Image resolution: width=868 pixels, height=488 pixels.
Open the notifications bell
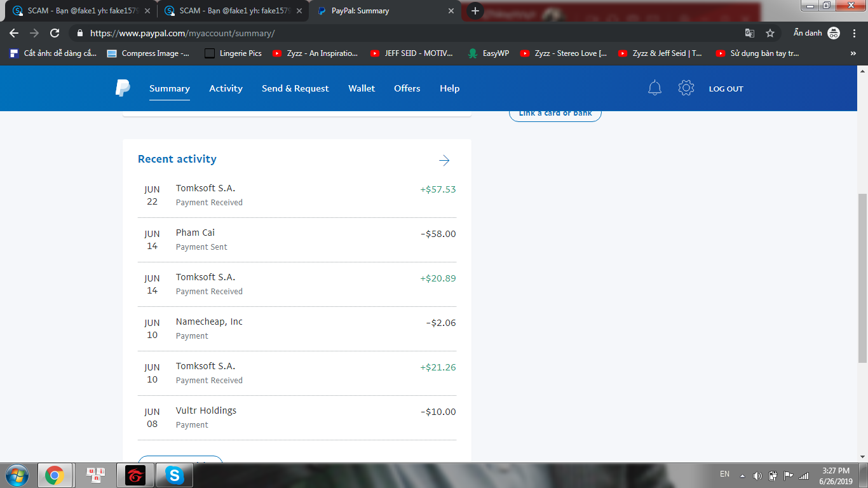point(654,88)
